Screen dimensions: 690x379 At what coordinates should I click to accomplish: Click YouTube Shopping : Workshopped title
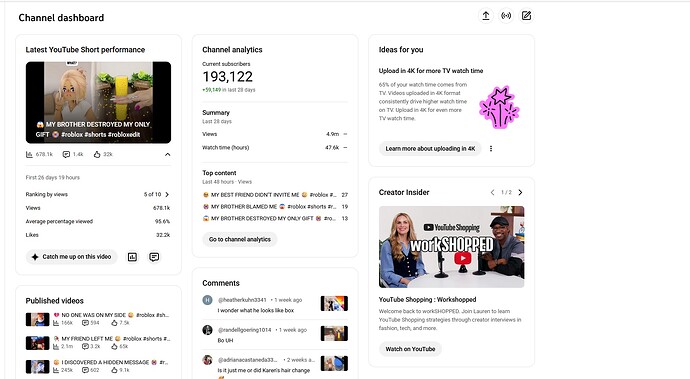tap(427, 299)
